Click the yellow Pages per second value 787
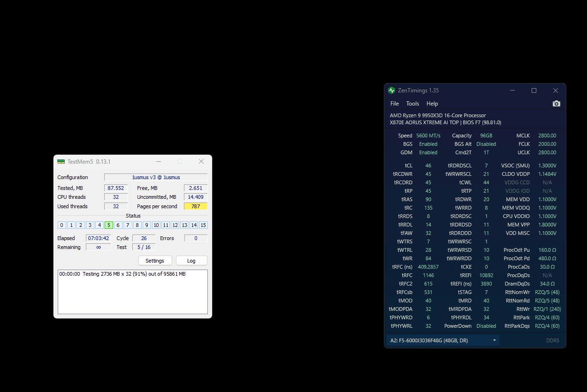Image resolution: width=587 pixels, height=392 pixels. [196, 206]
